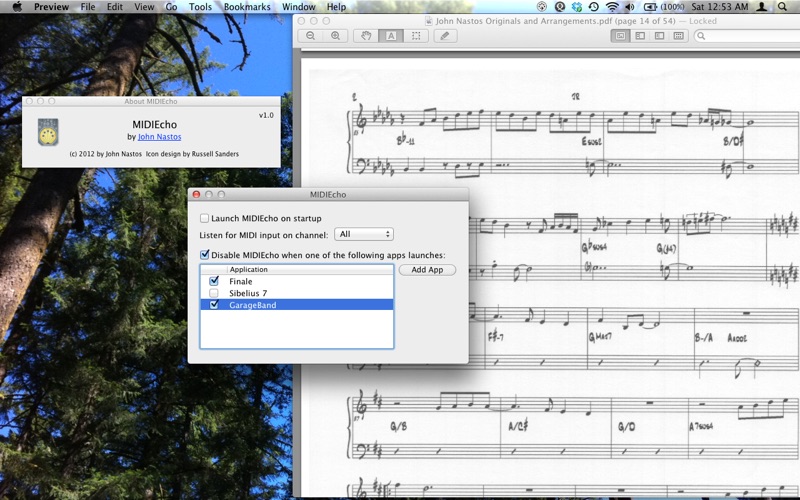Image resolution: width=800 pixels, height=500 pixels.
Task: Close the MIDIEcho preferences window
Action: [x=196, y=194]
